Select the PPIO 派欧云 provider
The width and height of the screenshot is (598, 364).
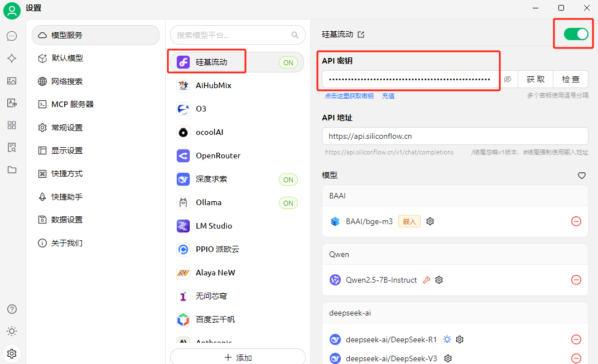pos(237,249)
